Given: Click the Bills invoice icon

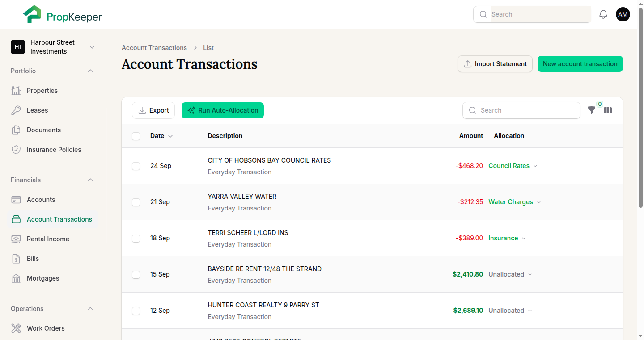Looking at the screenshot, I should (16, 259).
